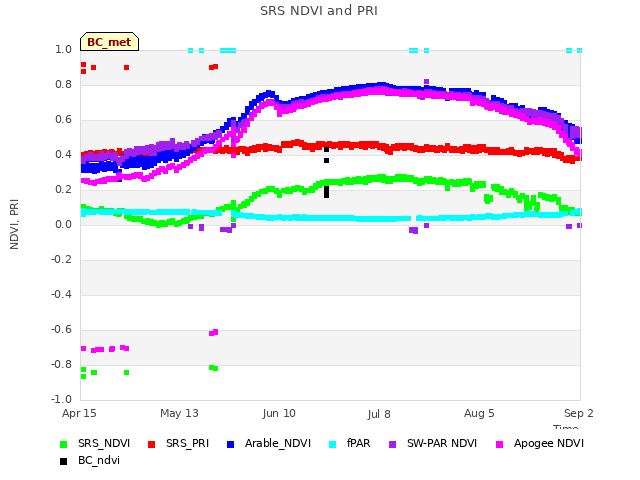Toggle the Apogee NDVI legend entry
The image size is (640, 480).
(x=540, y=444)
